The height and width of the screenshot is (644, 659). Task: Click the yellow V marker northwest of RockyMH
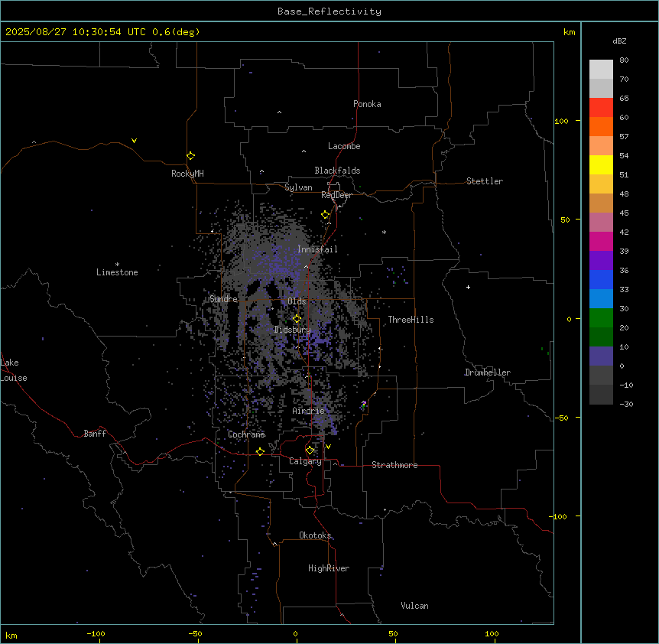pos(134,141)
